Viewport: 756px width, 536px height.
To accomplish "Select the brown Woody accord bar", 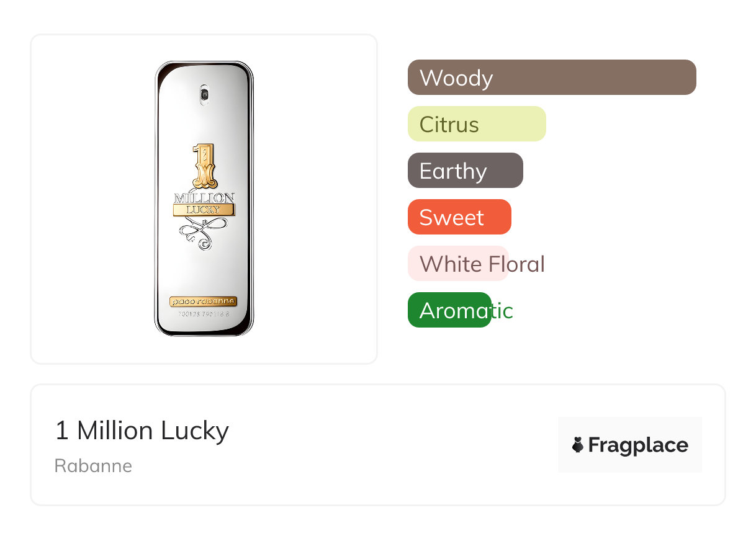I will point(552,78).
